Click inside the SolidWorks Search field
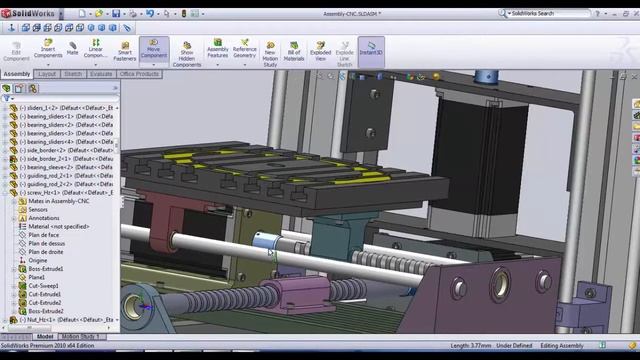 (550, 13)
